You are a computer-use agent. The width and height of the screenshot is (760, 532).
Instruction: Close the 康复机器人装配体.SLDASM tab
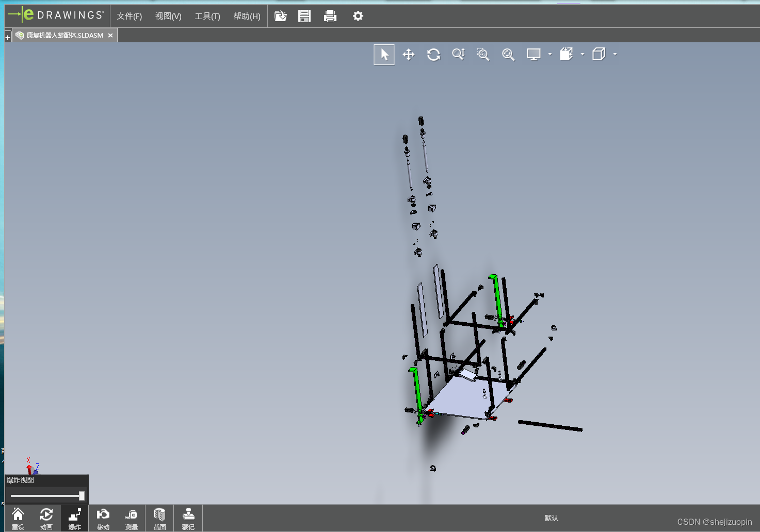tap(110, 36)
